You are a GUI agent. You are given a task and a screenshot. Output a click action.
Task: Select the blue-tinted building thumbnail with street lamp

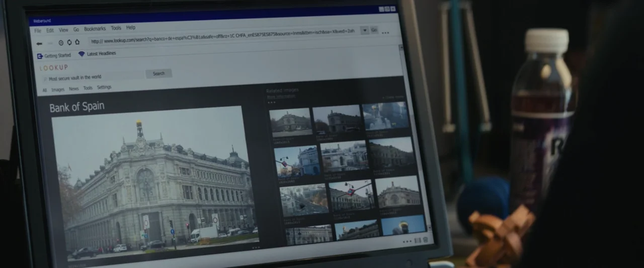tap(297, 161)
